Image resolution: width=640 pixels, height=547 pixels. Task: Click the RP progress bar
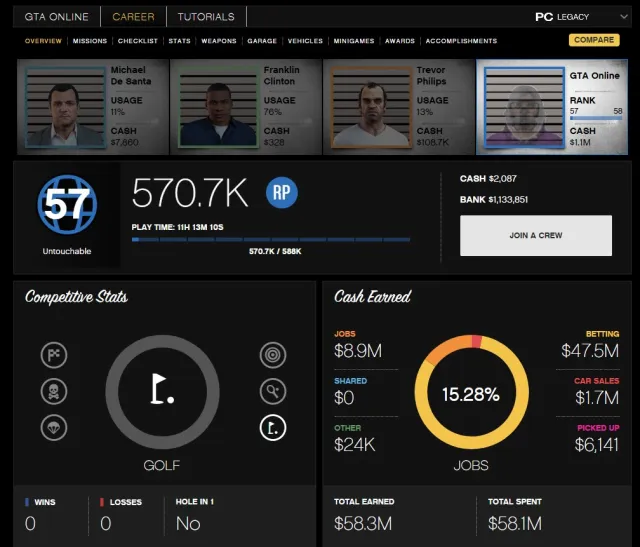tap(271, 240)
